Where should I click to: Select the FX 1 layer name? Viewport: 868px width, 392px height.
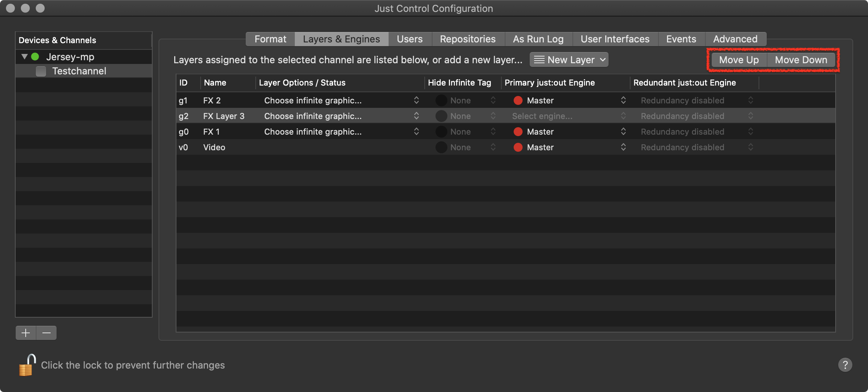211,132
